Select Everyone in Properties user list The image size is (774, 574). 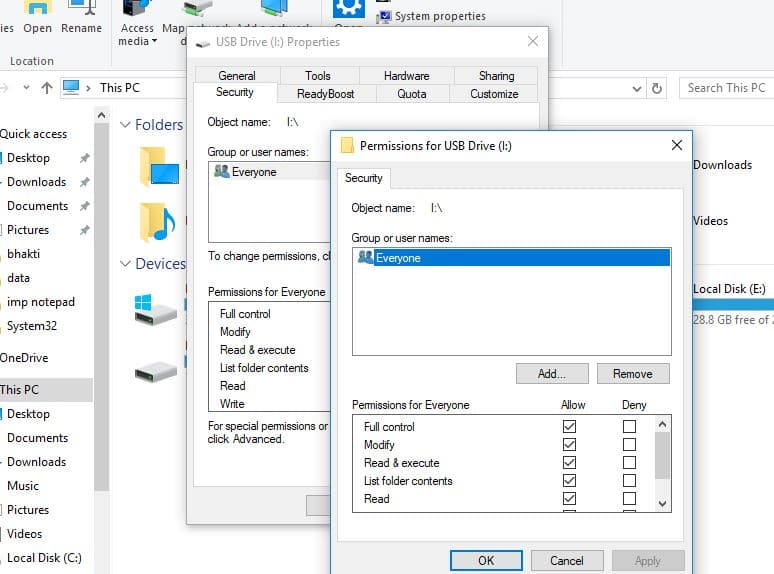point(270,172)
